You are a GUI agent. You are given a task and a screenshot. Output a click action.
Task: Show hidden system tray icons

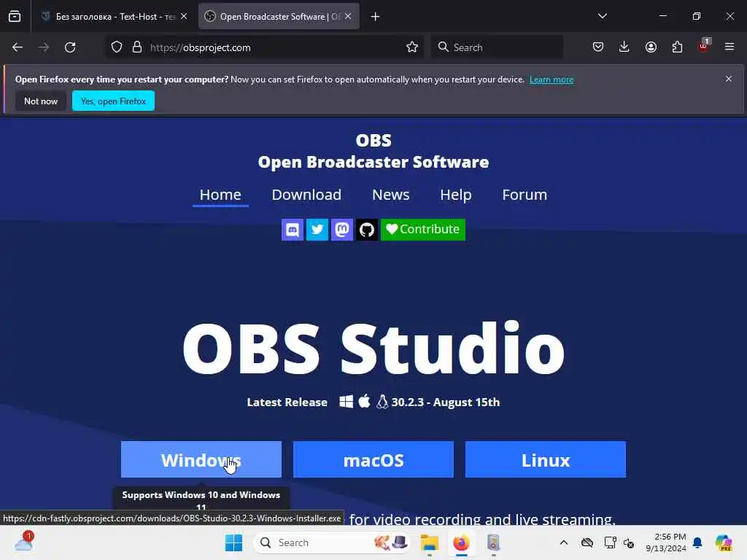click(564, 542)
